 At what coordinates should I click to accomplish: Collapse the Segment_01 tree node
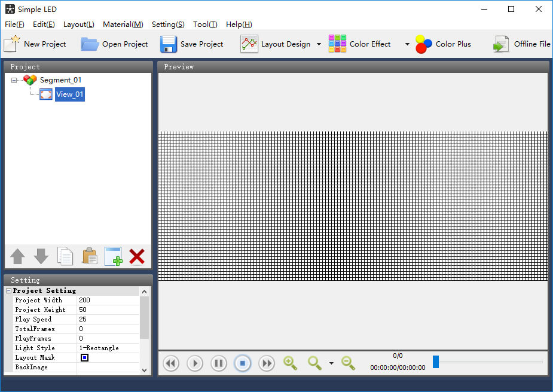tap(14, 81)
